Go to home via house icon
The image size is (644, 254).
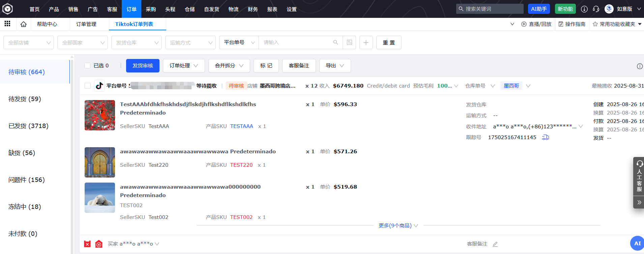[23, 24]
